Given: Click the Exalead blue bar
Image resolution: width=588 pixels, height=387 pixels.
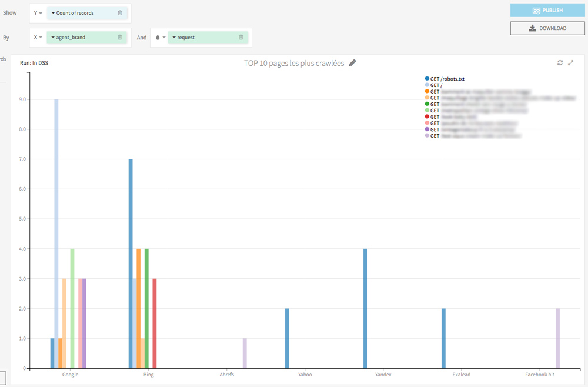Looking at the screenshot, I should (443, 338).
